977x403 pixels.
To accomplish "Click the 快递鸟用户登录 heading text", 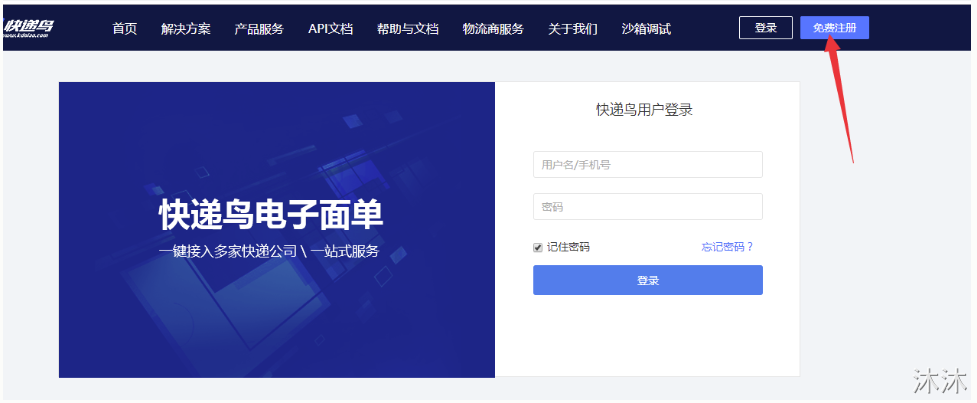I will (x=644, y=110).
